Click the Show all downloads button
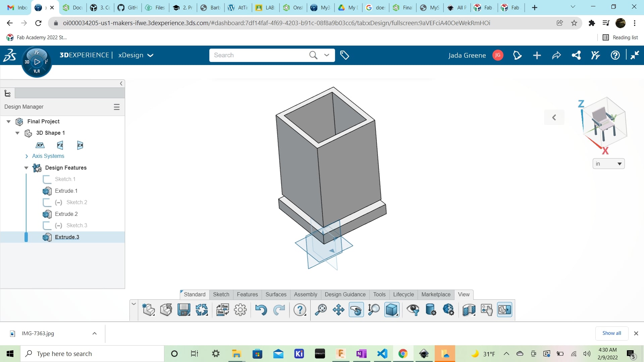 [611, 333]
